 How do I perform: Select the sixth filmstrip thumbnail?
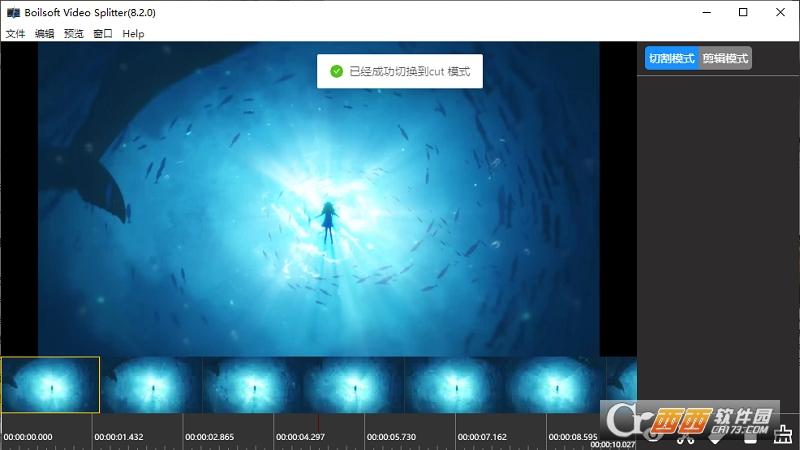click(556, 385)
